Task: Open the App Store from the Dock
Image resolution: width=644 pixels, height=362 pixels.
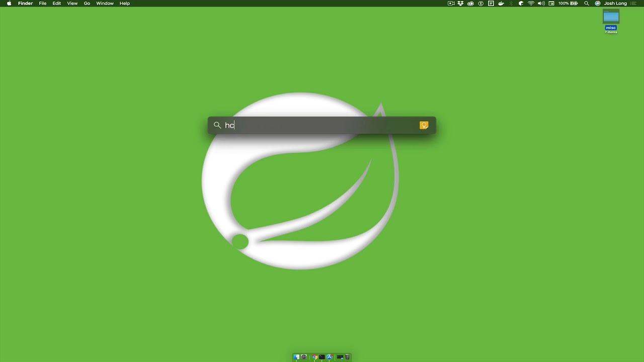Action: coord(329,357)
